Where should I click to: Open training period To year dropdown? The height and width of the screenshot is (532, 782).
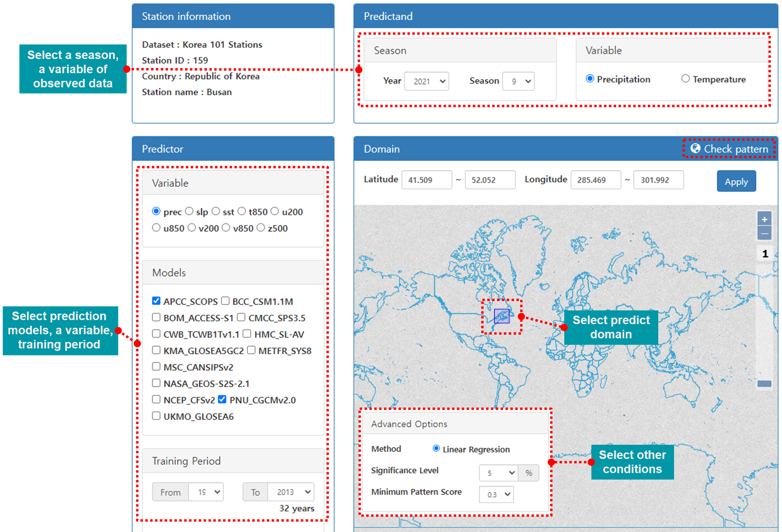tap(291, 492)
